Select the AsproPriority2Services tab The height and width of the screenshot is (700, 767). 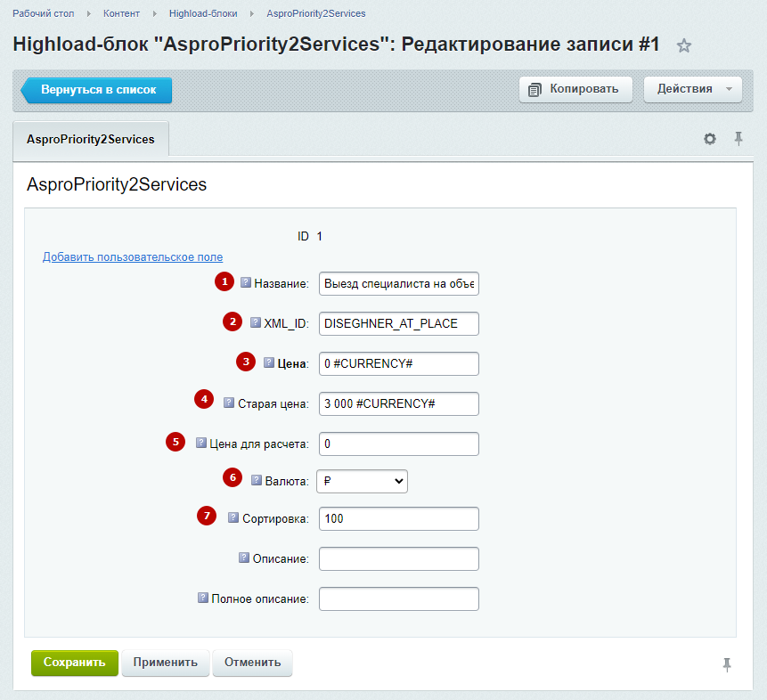[91, 140]
